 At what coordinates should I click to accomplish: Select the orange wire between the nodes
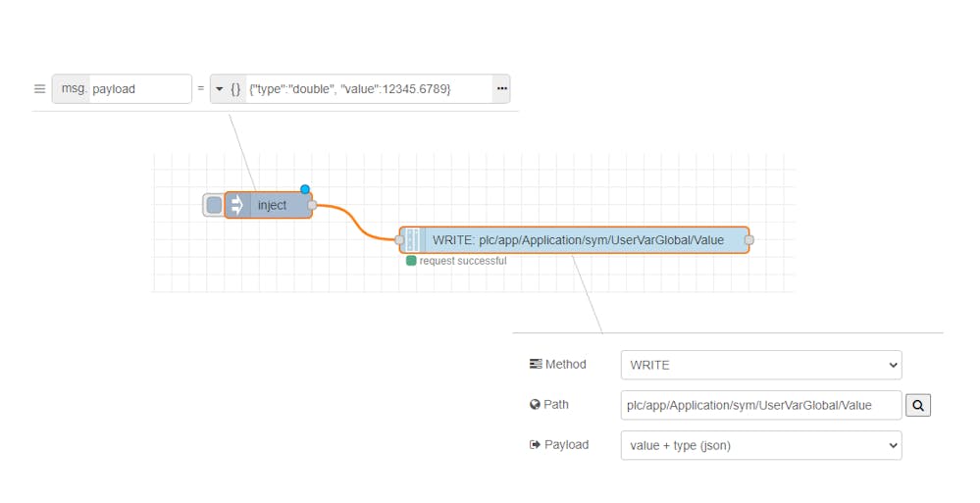click(x=356, y=222)
